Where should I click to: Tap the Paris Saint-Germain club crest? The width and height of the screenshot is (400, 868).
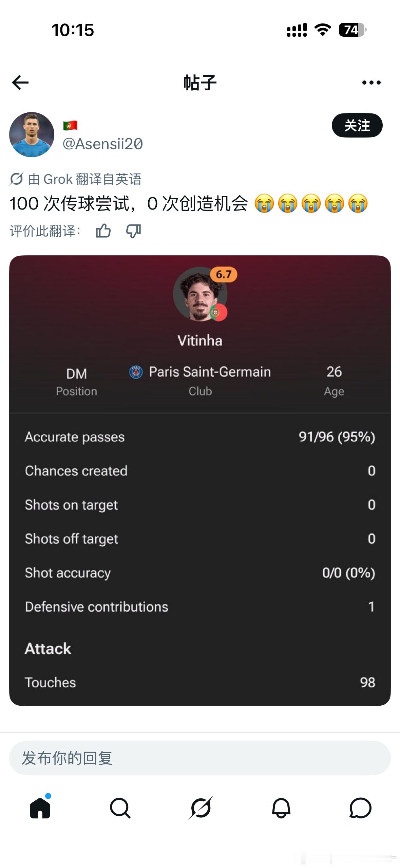tap(136, 372)
